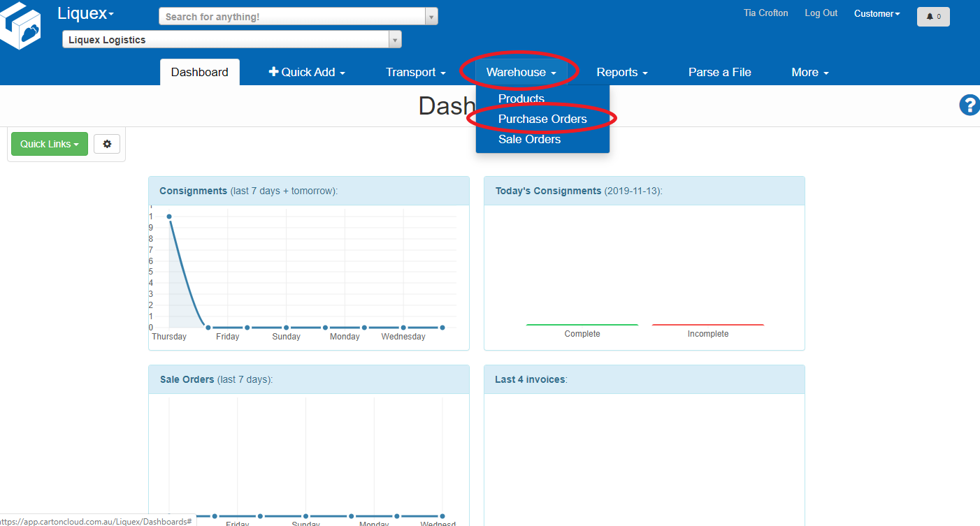The width and height of the screenshot is (980, 526).
Task: Click the Thursday axis label in Consignments chart
Action: pos(169,337)
